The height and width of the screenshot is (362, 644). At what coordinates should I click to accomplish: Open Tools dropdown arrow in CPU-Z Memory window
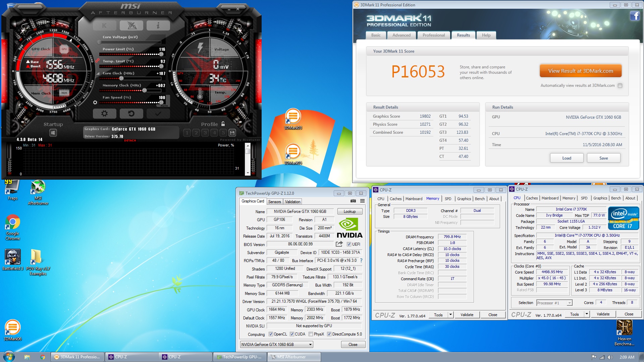pos(450,315)
